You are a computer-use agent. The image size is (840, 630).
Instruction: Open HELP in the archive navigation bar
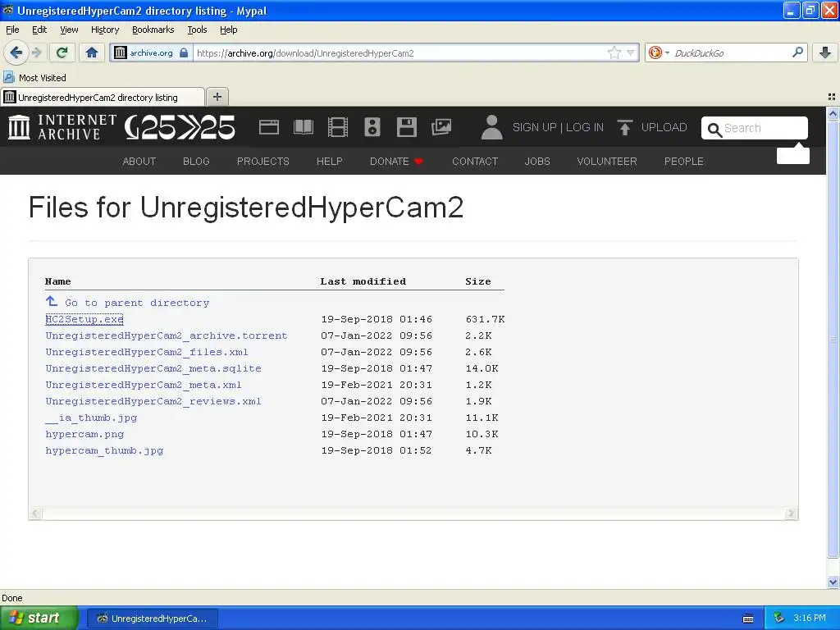330,162
